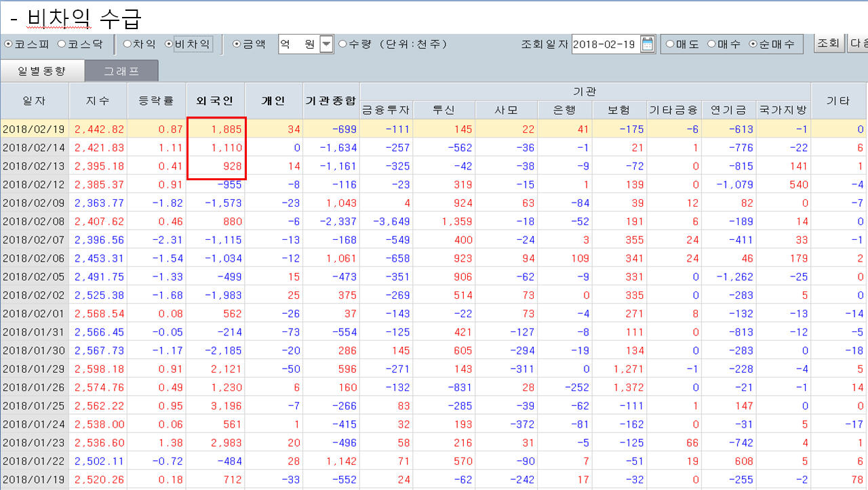Click the 연기금 column header
This screenshot has width=868, height=490.
(728, 110)
